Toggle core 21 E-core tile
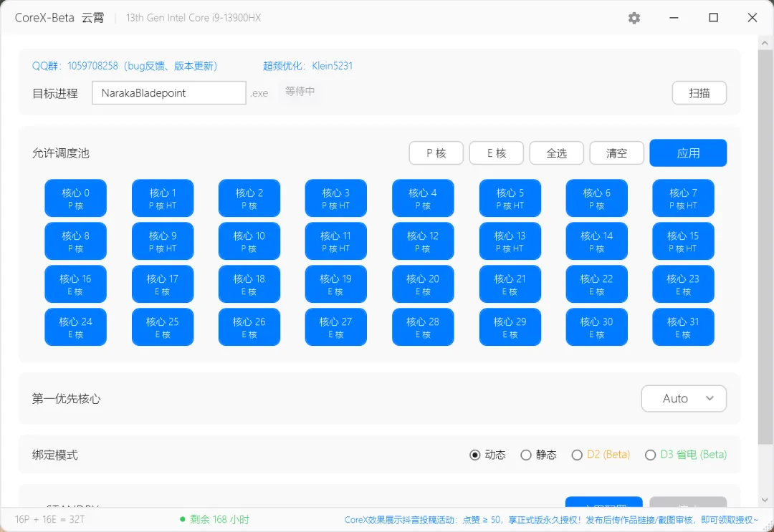 (510, 284)
